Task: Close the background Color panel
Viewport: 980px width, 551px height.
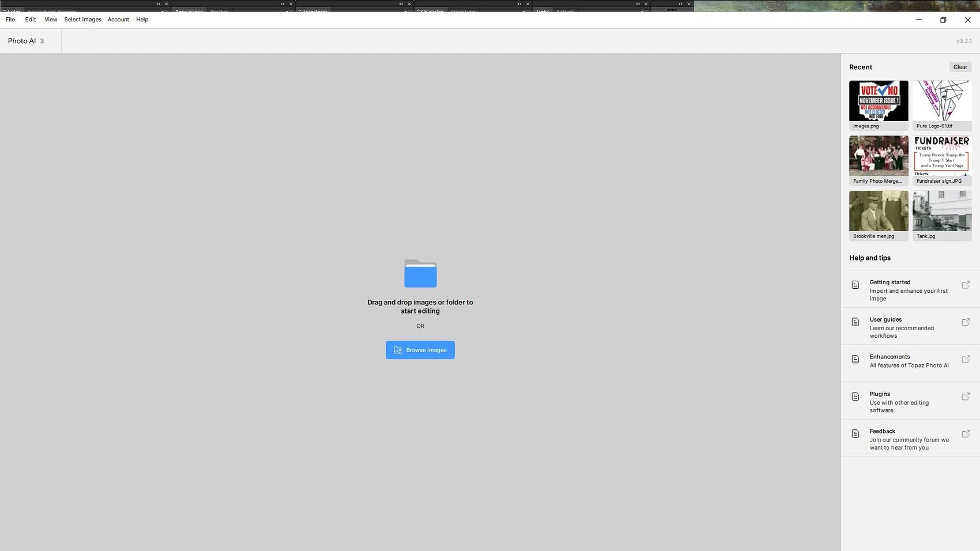Action: pyautogui.click(x=166, y=4)
